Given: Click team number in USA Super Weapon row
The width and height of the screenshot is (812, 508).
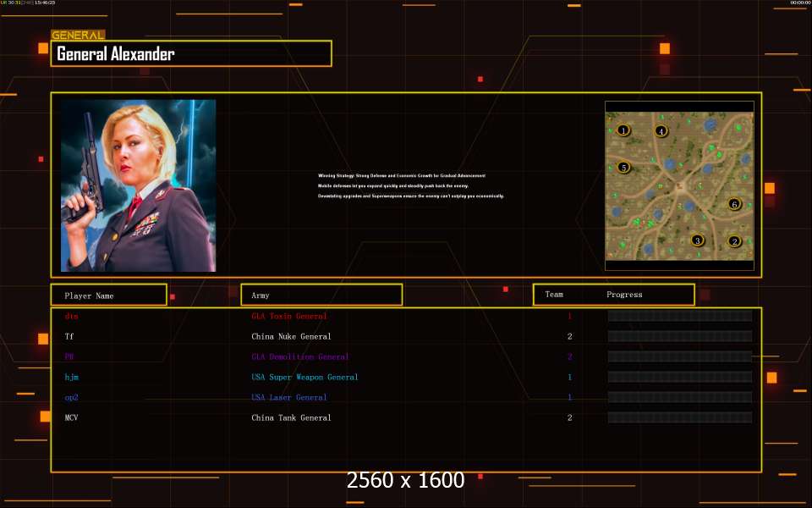Looking at the screenshot, I should pos(569,377).
